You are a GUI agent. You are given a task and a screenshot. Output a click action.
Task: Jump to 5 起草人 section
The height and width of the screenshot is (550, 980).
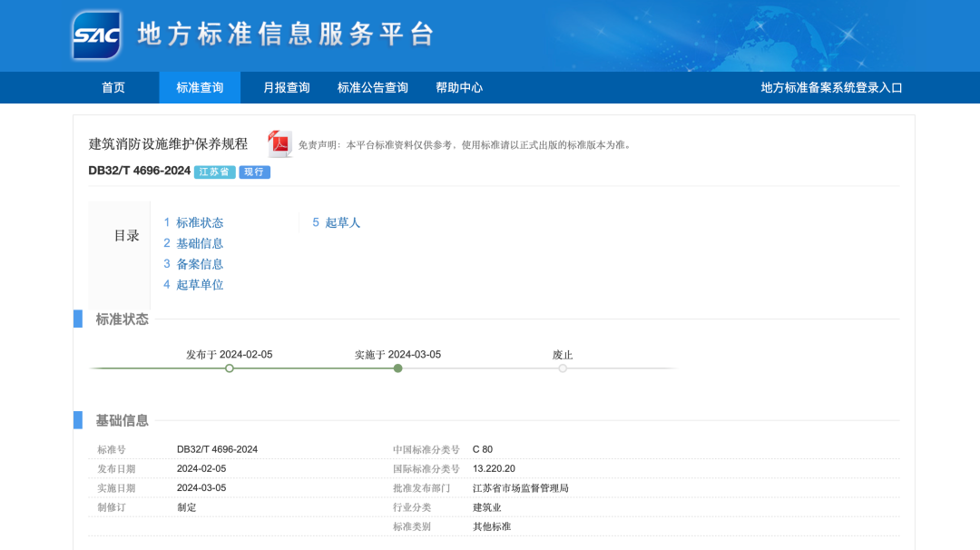pos(337,222)
